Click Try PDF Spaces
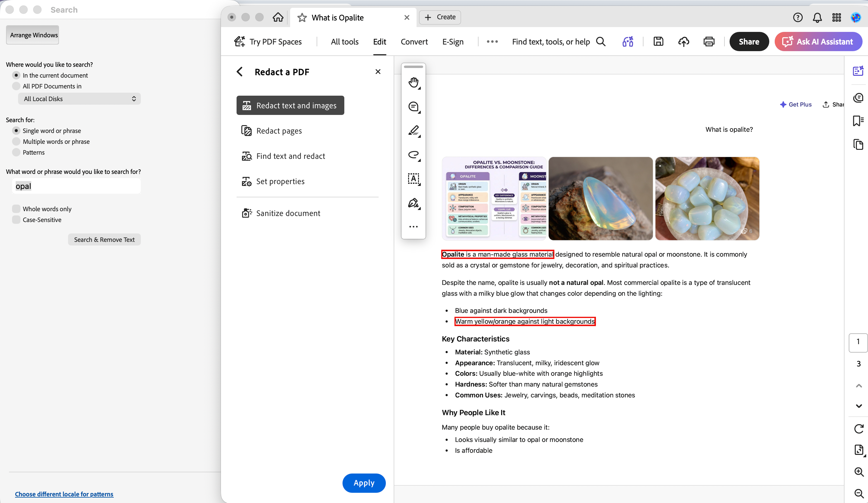The image size is (868, 503). pos(268,42)
